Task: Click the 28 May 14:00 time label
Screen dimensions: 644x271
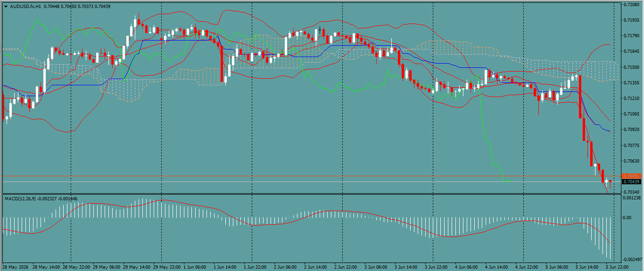Action: click(46, 267)
